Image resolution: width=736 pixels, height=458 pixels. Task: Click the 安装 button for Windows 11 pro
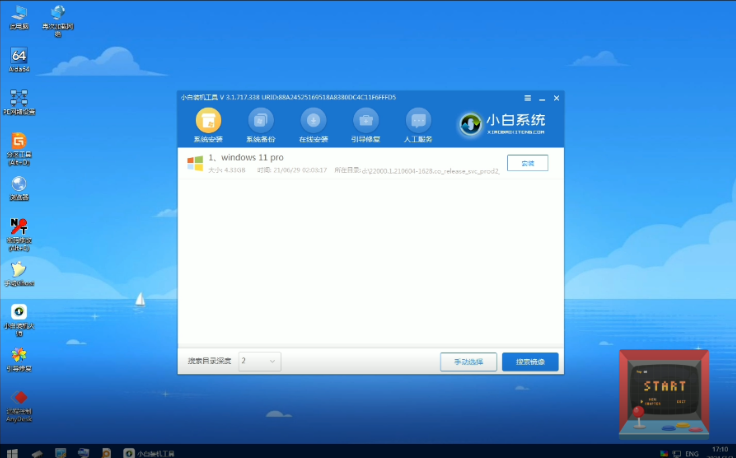(527, 163)
